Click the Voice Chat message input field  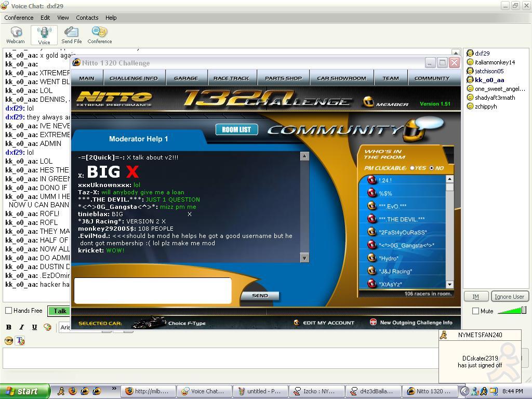tap(220, 358)
